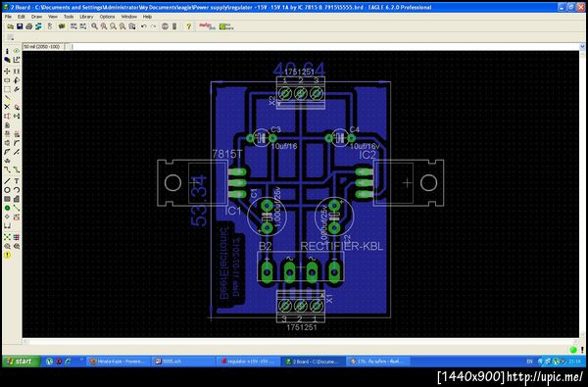
Task: Select the Rectangle tool
Action: pyautogui.click(x=7, y=199)
